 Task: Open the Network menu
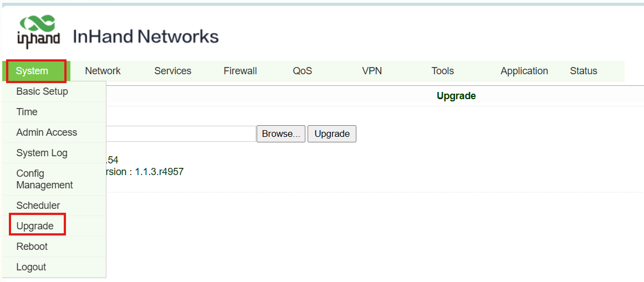pyautogui.click(x=103, y=71)
